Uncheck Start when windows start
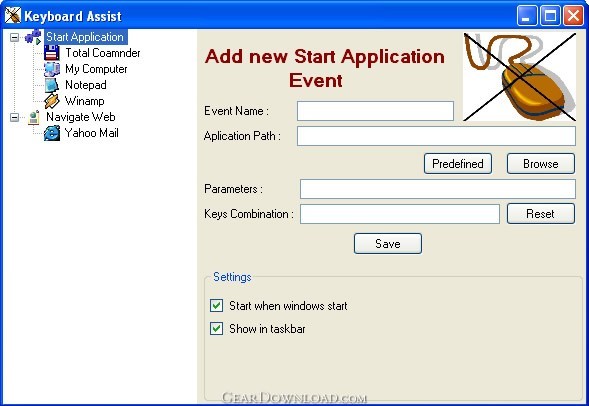 (216, 305)
